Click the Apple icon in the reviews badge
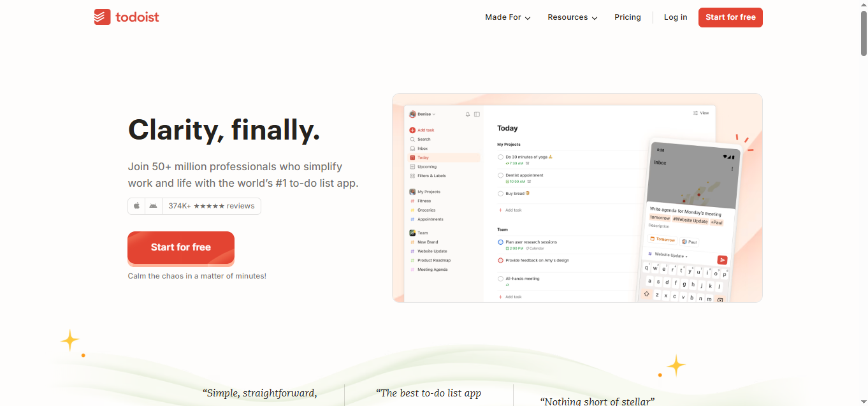 click(136, 206)
